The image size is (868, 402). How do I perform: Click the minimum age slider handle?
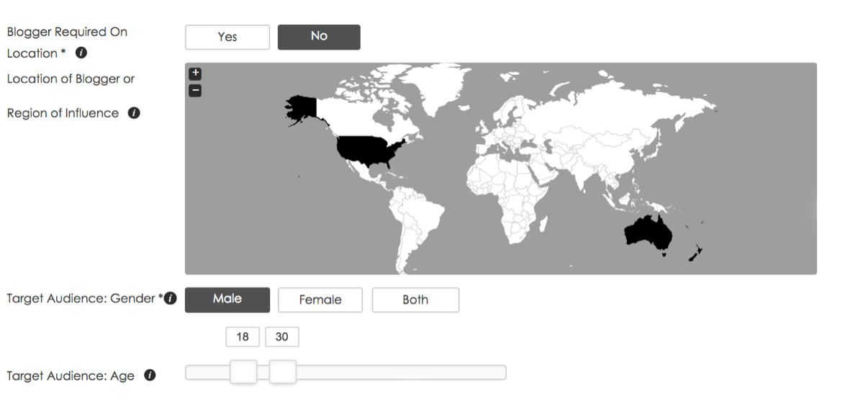[x=243, y=372]
